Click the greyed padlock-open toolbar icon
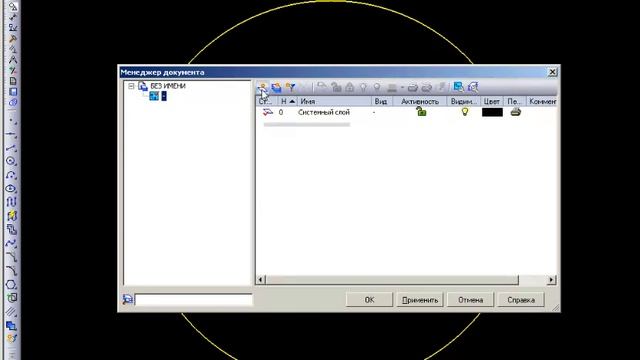The image size is (640, 360). point(336,87)
